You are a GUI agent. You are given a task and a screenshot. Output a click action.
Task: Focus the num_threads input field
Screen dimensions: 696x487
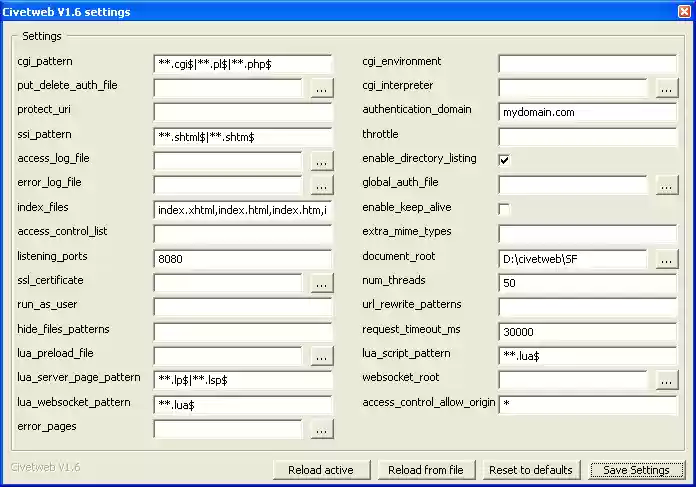click(x=588, y=283)
